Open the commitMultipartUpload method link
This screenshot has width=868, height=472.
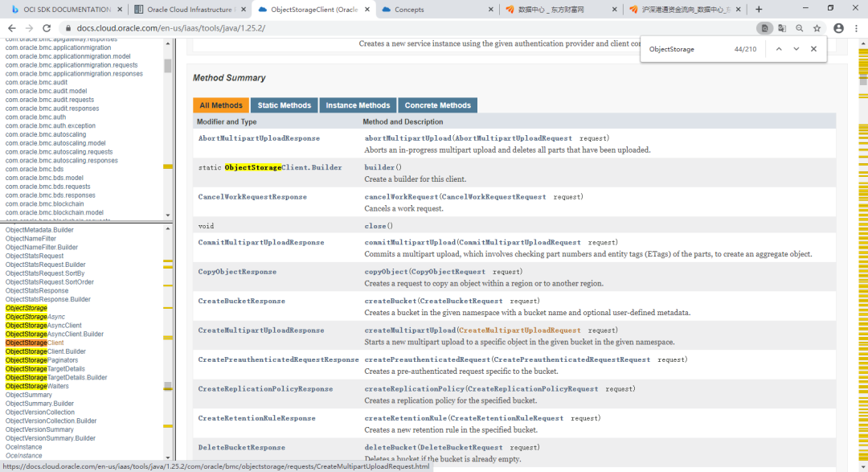pos(410,242)
